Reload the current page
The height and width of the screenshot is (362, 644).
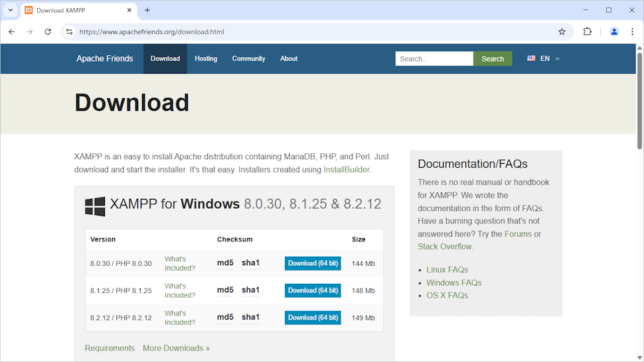pos(48,32)
